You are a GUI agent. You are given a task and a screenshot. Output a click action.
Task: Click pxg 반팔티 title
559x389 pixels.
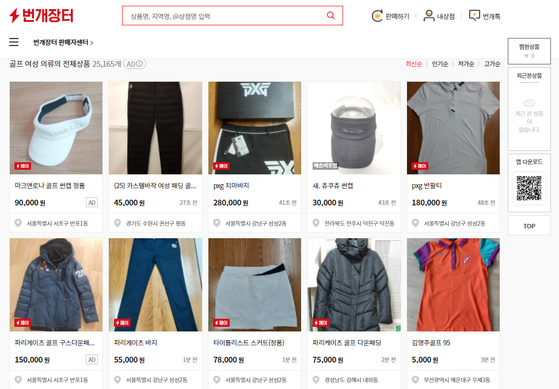pos(427,186)
